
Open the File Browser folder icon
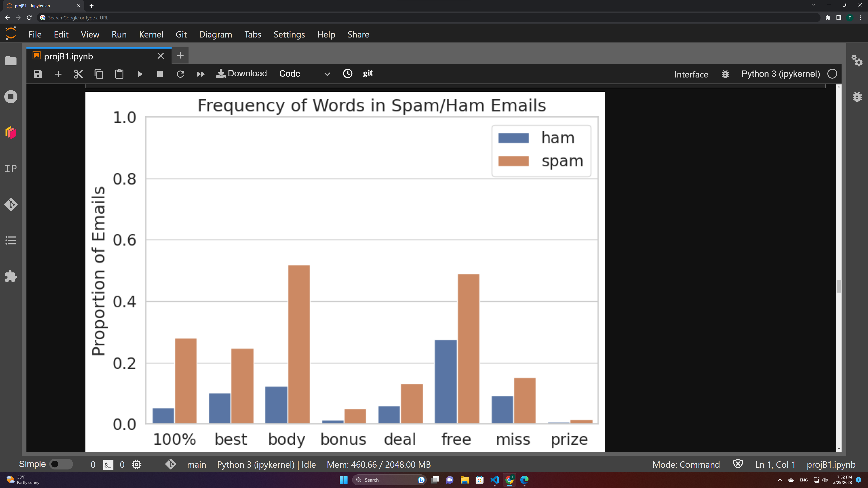click(x=11, y=61)
